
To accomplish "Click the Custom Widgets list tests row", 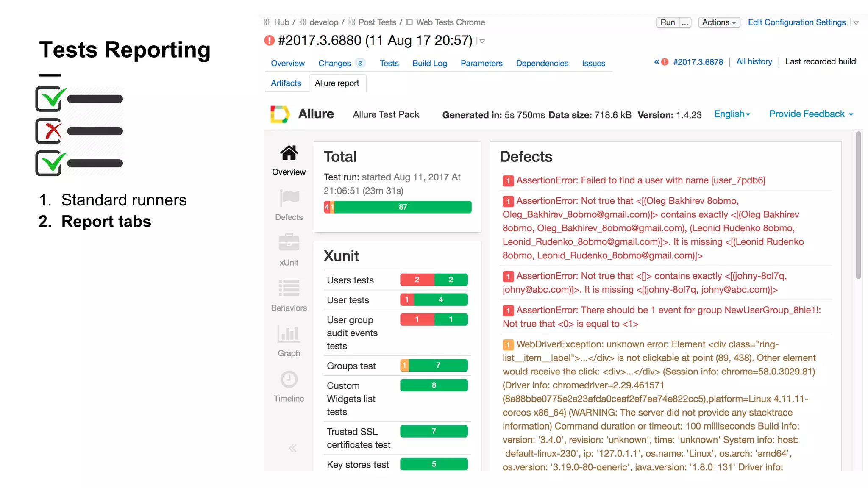I will point(398,399).
